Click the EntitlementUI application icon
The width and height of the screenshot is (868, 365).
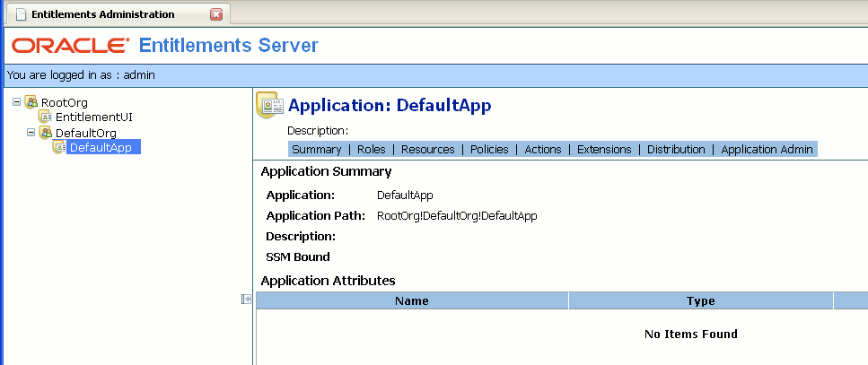click(45, 117)
